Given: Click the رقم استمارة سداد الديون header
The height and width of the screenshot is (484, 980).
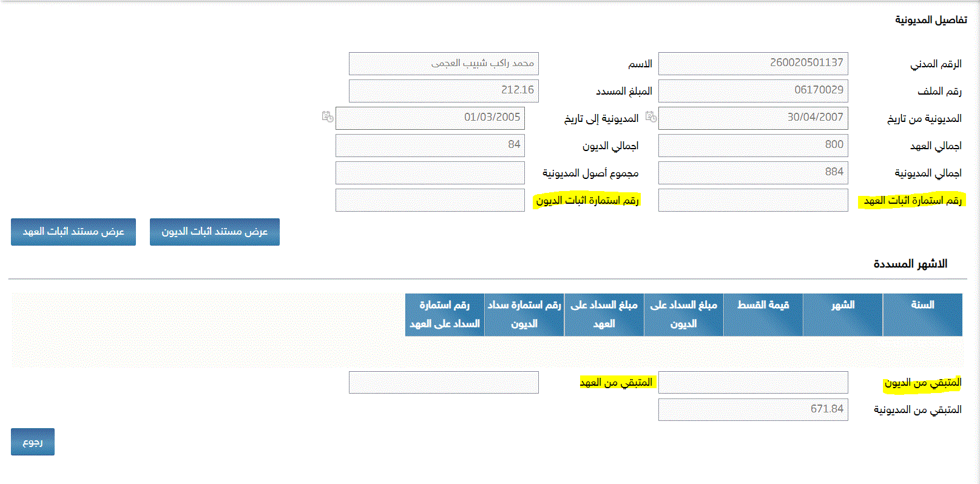Looking at the screenshot, I should tap(524, 315).
